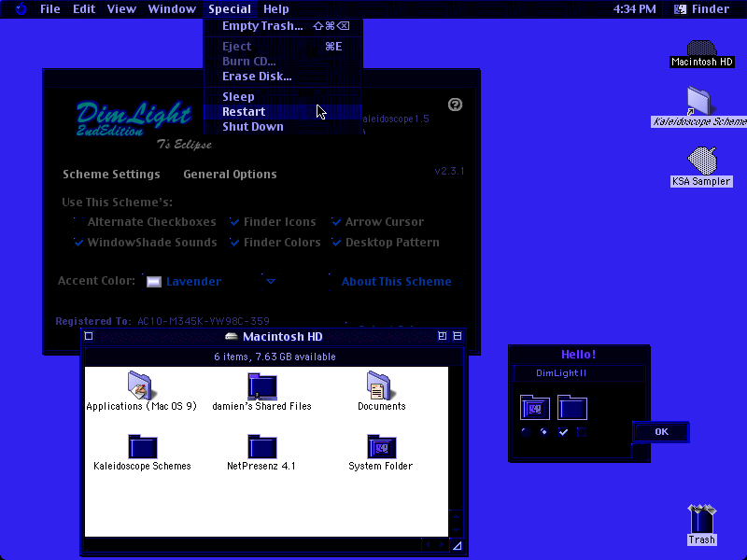Open the Help menu
747x560 pixels.
pos(275,8)
